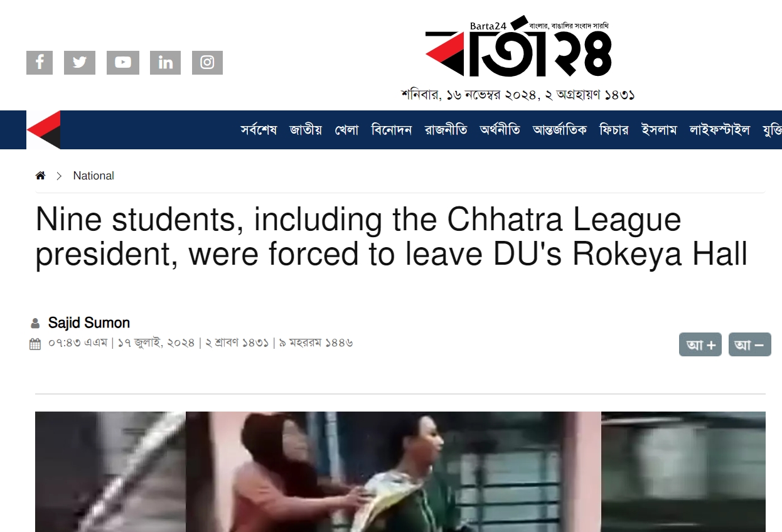Select the বিনোদন navigation item
The image size is (782, 532).
(x=392, y=130)
